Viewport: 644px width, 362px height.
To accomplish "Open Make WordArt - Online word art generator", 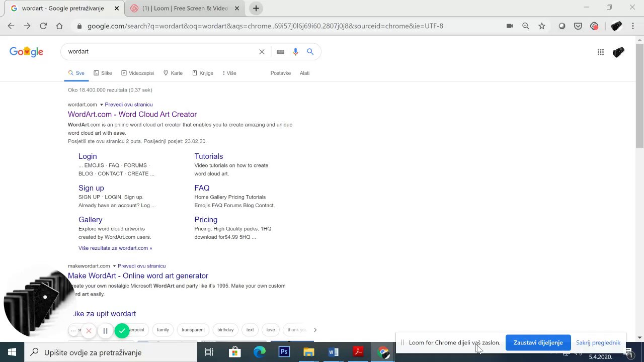I will click(138, 276).
